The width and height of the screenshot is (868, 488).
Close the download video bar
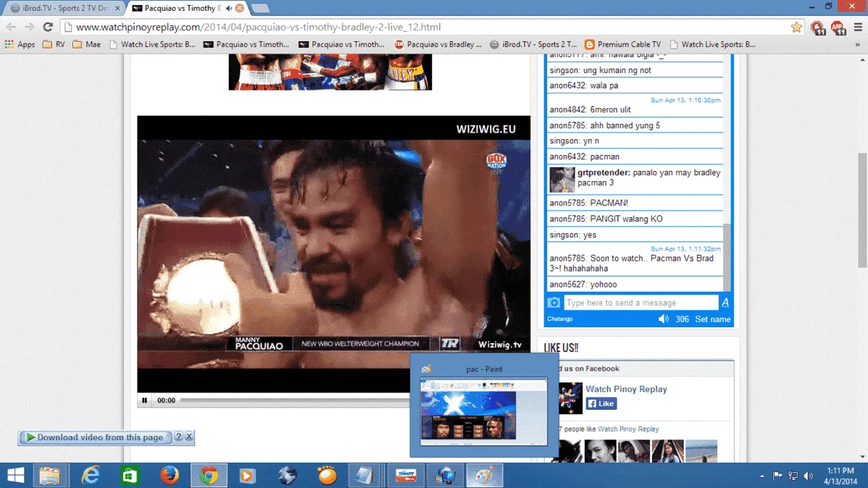[x=189, y=437]
